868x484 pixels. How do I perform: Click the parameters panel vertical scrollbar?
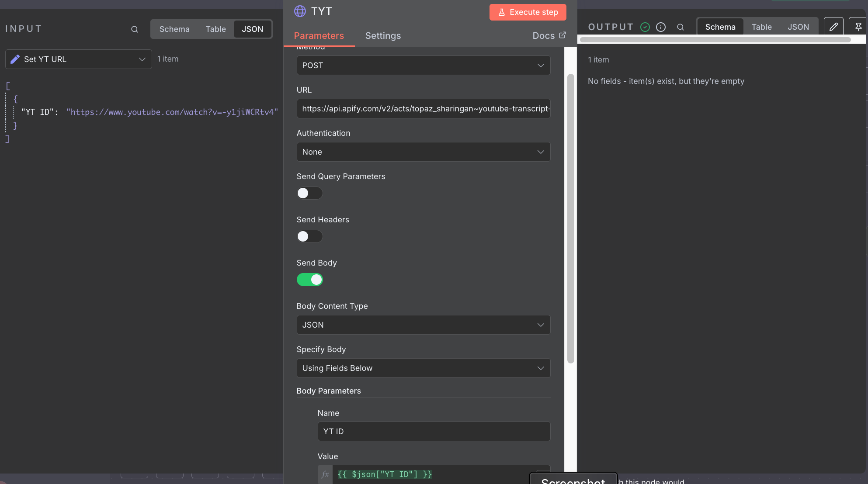(570, 218)
